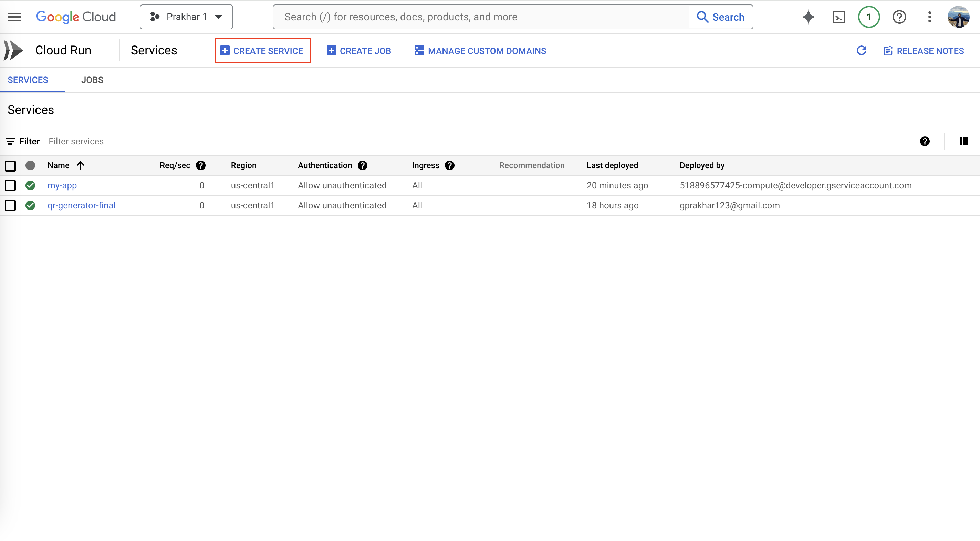Select the qr-generator-final service checkbox

coord(10,205)
